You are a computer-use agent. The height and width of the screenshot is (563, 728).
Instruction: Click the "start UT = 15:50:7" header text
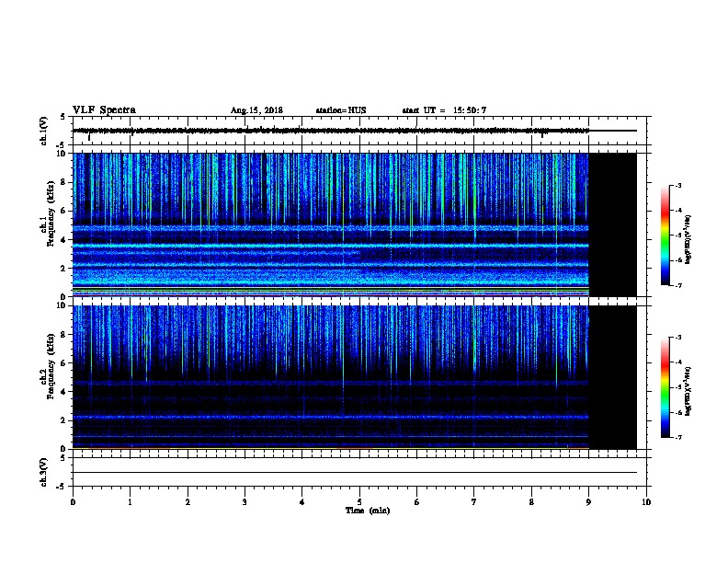[444, 110]
